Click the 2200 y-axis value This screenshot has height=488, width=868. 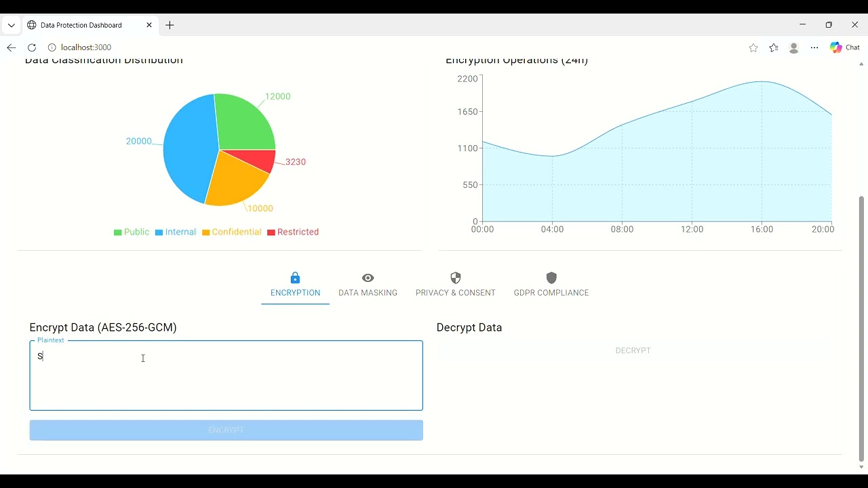[467, 79]
